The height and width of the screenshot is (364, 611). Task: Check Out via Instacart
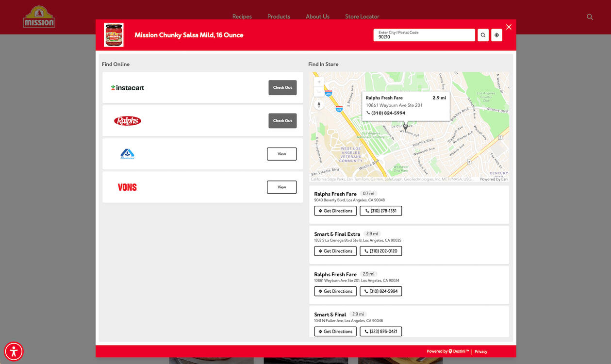[x=282, y=88]
